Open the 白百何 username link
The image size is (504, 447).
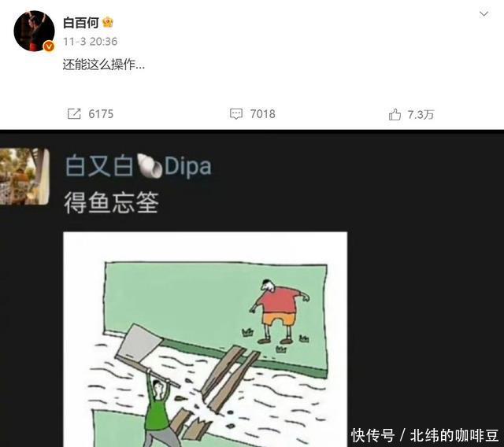pyautogui.click(x=80, y=23)
